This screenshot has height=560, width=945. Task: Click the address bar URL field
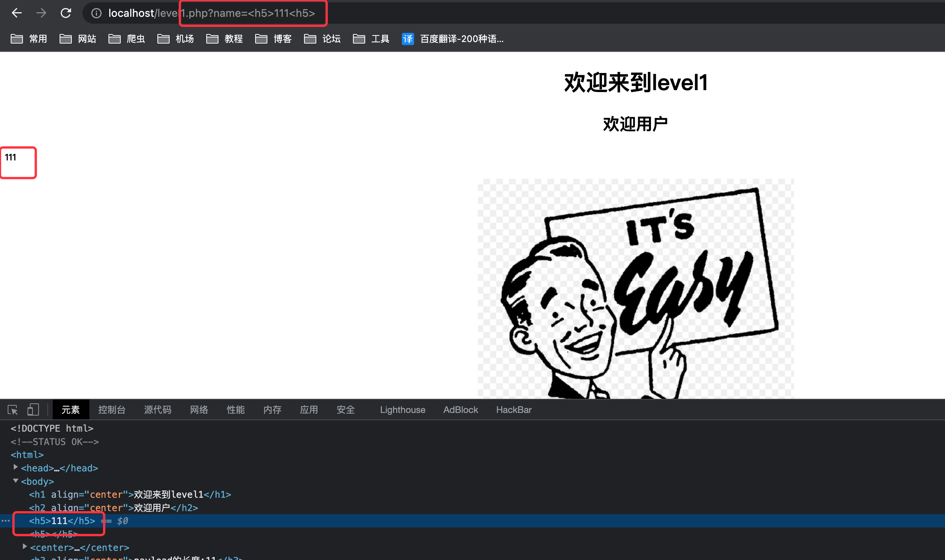click(x=458, y=13)
